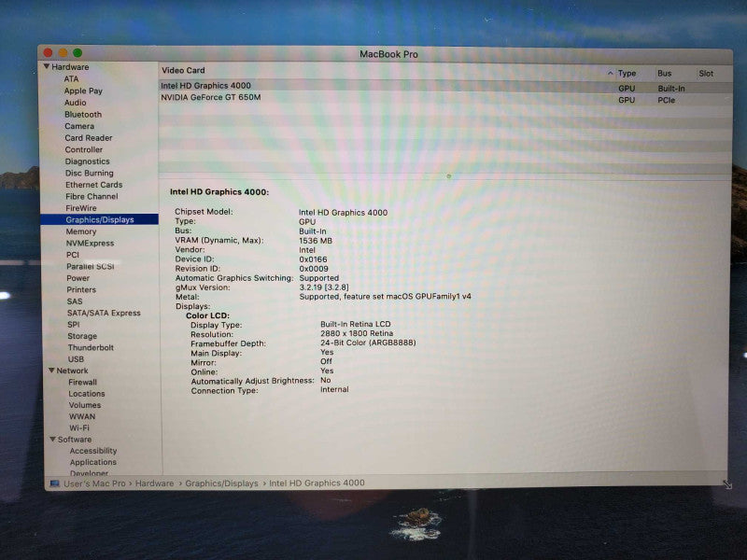Click the PCIe bus cell

click(x=666, y=100)
